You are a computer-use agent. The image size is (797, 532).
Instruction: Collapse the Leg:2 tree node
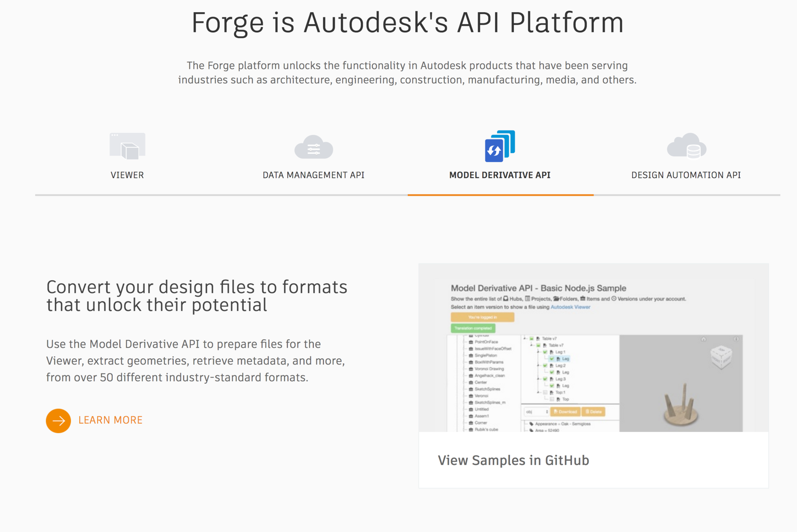tap(538, 366)
